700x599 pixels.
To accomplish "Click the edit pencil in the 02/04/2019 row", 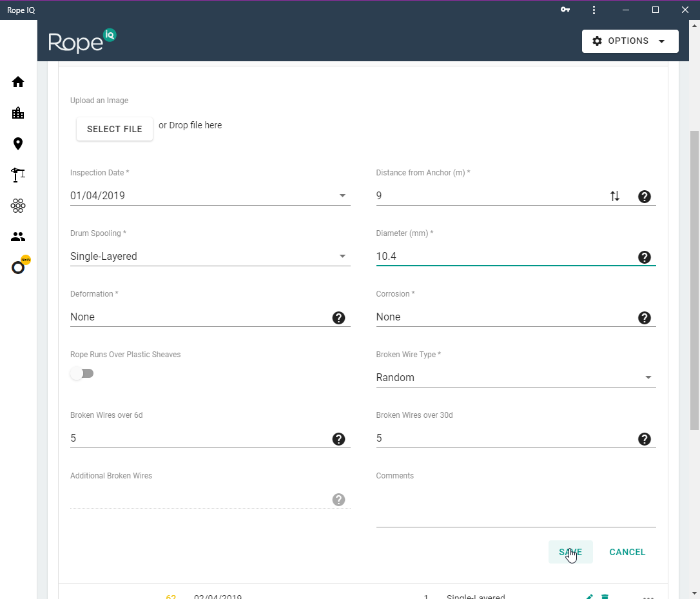I will tap(589, 596).
